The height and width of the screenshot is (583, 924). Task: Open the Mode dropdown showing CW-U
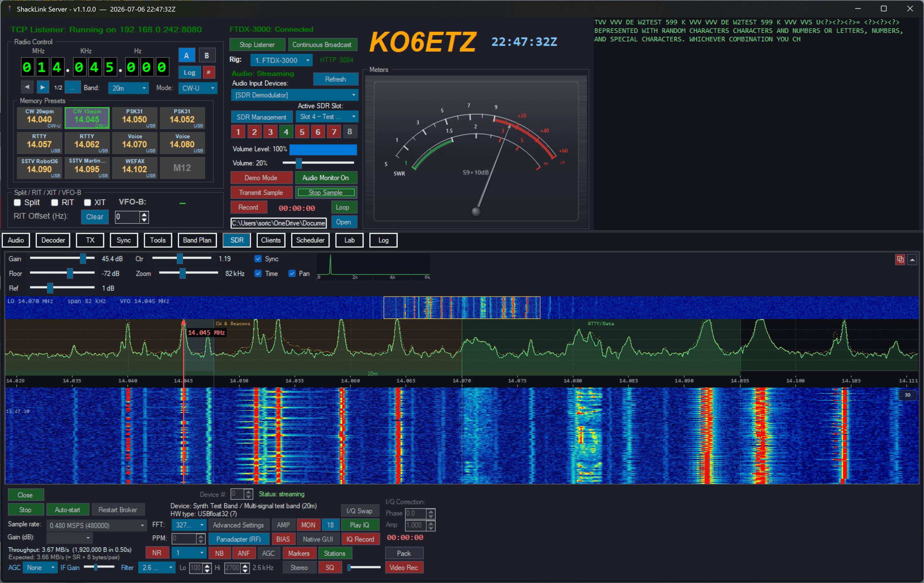click(x=198, y=88)
